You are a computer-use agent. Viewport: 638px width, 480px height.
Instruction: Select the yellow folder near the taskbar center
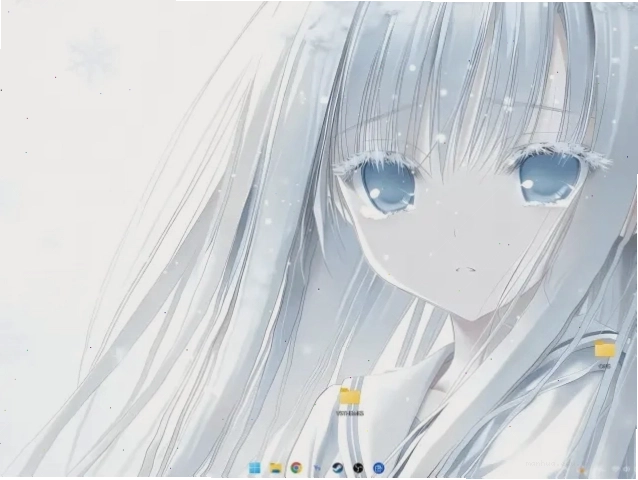(350, 397)
